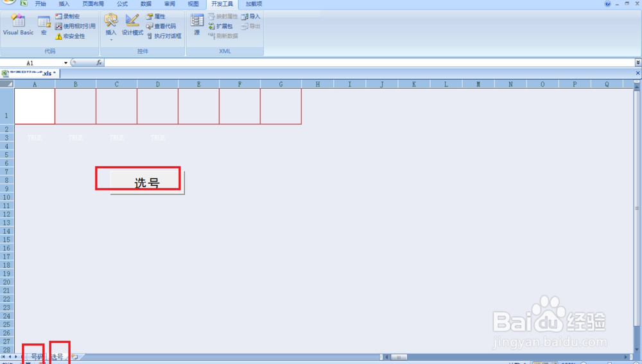Select column A header
The image size is (642, 364).
tap(35, 84)
